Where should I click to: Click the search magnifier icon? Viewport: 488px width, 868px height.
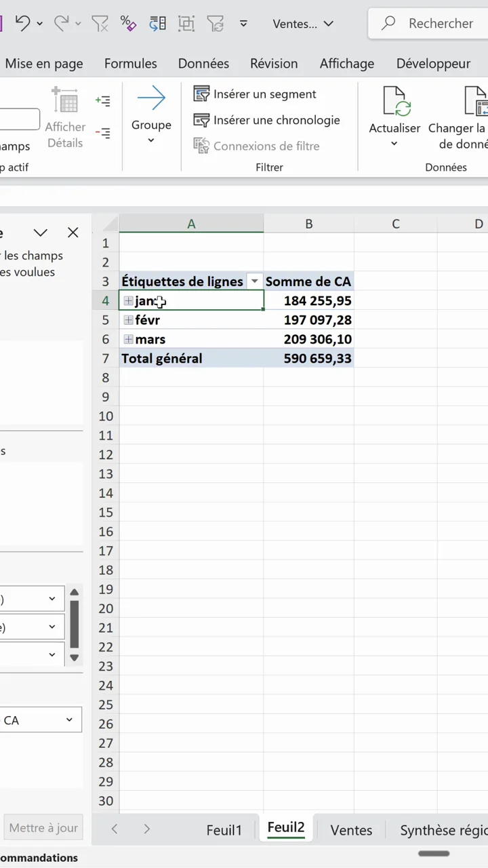(x=388, y=23)
